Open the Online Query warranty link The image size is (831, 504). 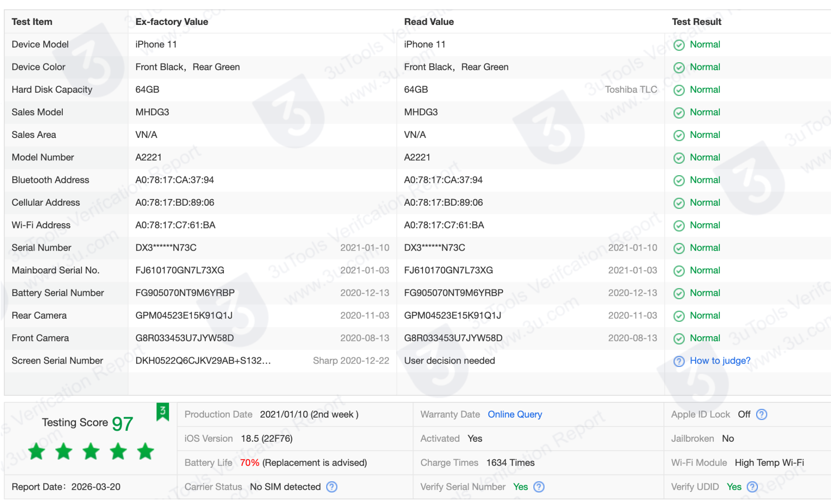click(x=515, y=414)
